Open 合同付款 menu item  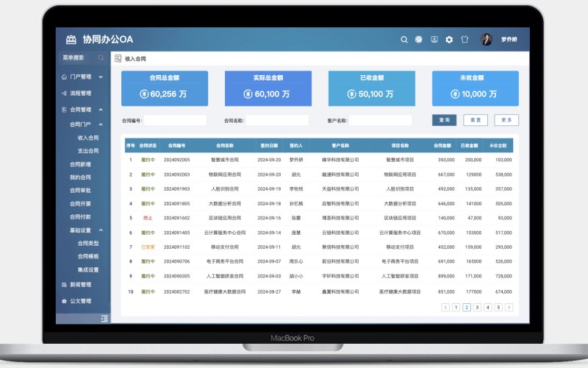[x=80, y=217]
